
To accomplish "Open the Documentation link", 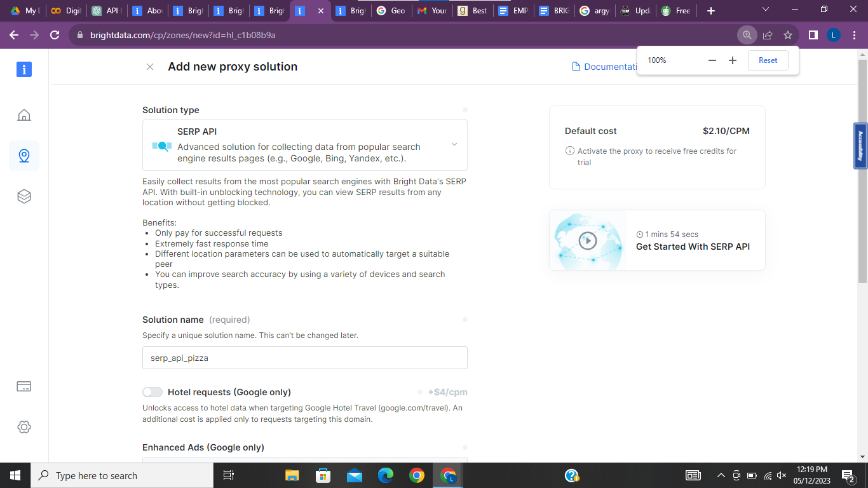I will (x=605, y=67).
